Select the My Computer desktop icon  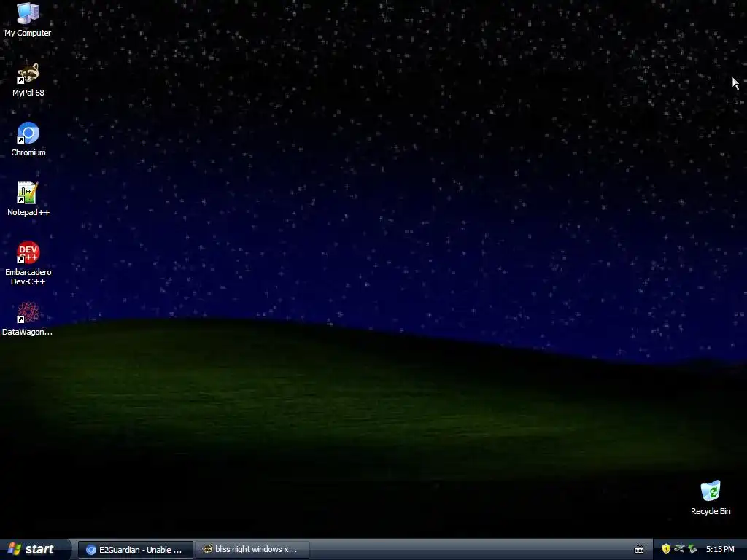coord(28,19)
